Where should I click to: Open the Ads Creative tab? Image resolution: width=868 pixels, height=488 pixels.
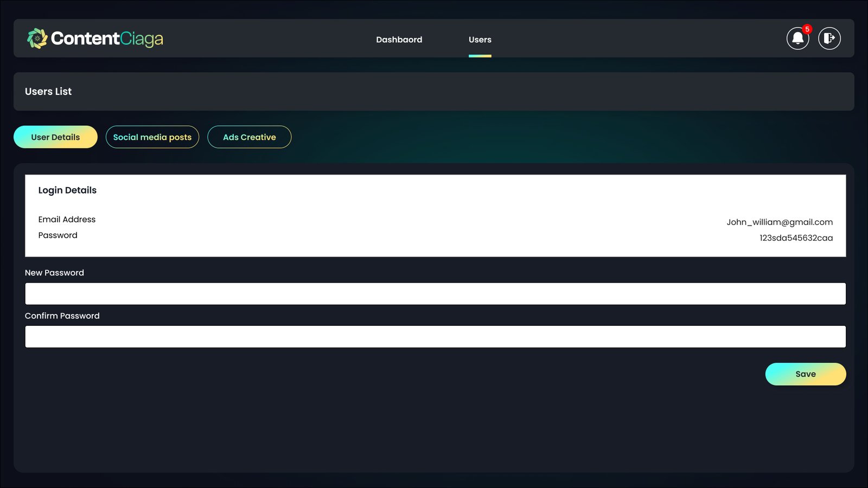tap(250, 137)
